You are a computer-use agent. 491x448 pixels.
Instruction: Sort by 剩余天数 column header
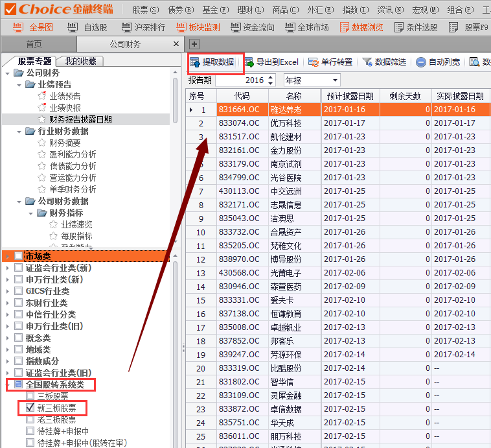405,96
